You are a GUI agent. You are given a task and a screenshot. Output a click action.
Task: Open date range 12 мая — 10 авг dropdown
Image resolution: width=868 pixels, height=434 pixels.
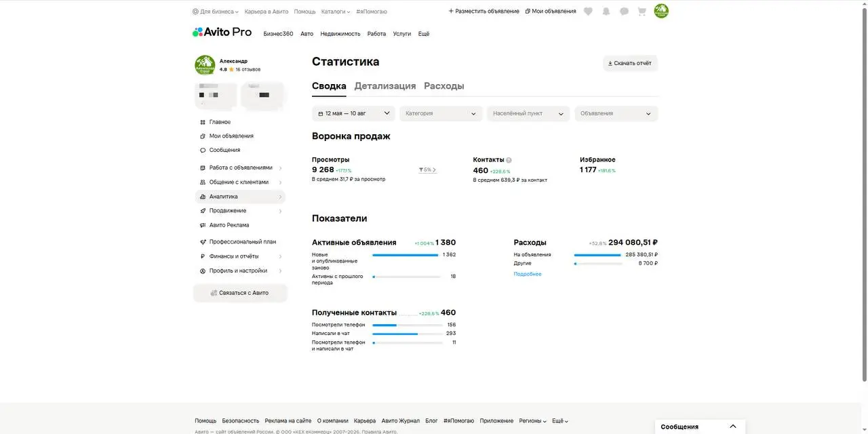click(x=353, y=113)
